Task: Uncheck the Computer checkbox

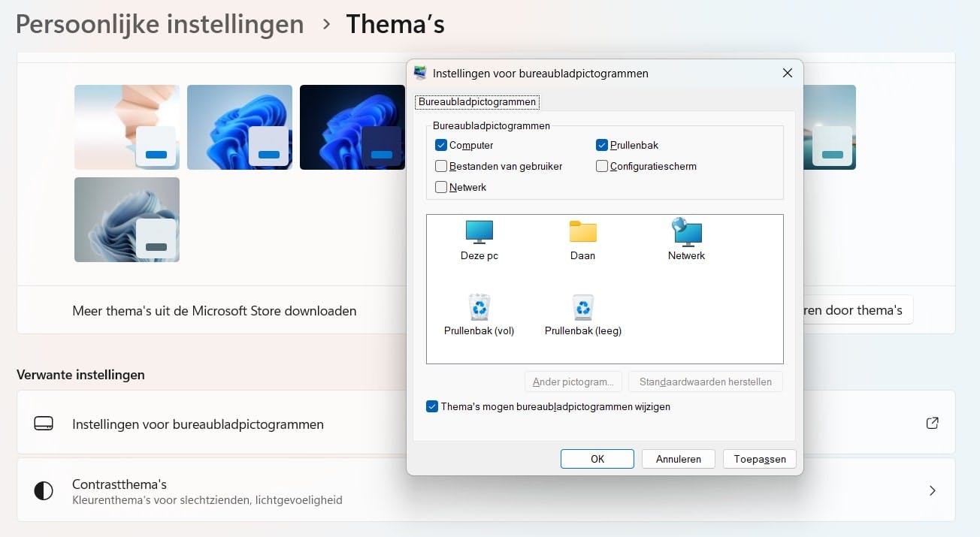Action: (441, 145)
